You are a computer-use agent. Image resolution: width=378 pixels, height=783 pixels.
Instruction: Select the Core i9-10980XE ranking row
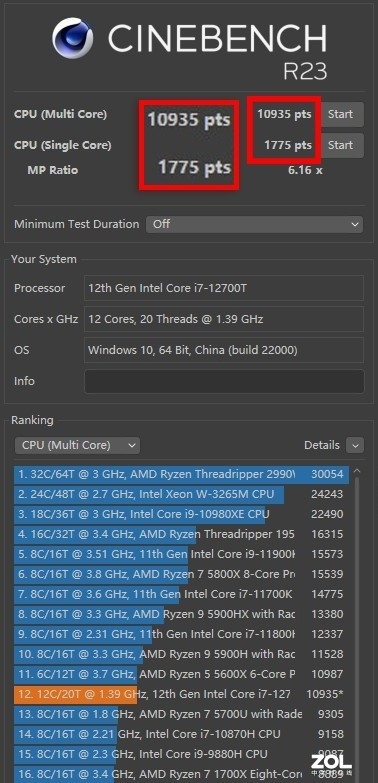click(x=181, y=514)
